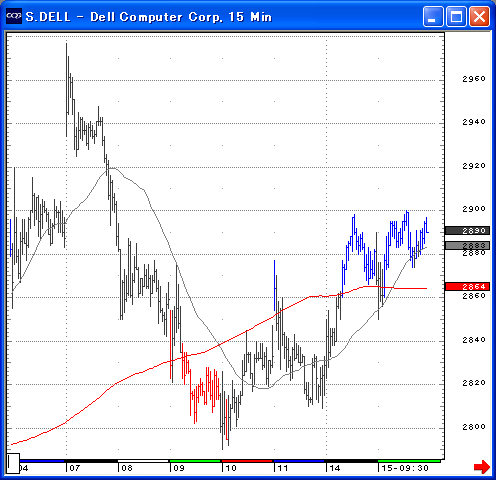Click the 2900 price axis label
The width and height of the screenshot is (496, 480).
pos(474,209)
